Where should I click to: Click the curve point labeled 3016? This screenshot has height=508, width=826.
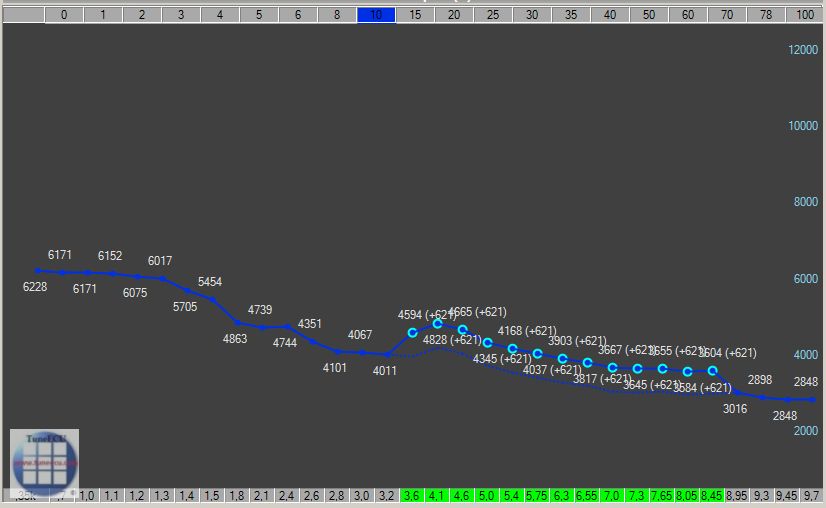point(736,391)
